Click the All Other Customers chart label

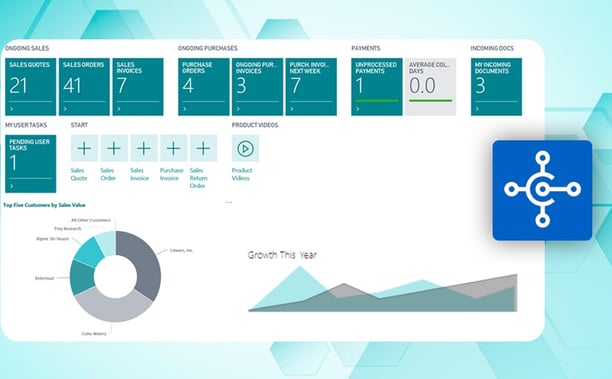click(x=91, y=220)
